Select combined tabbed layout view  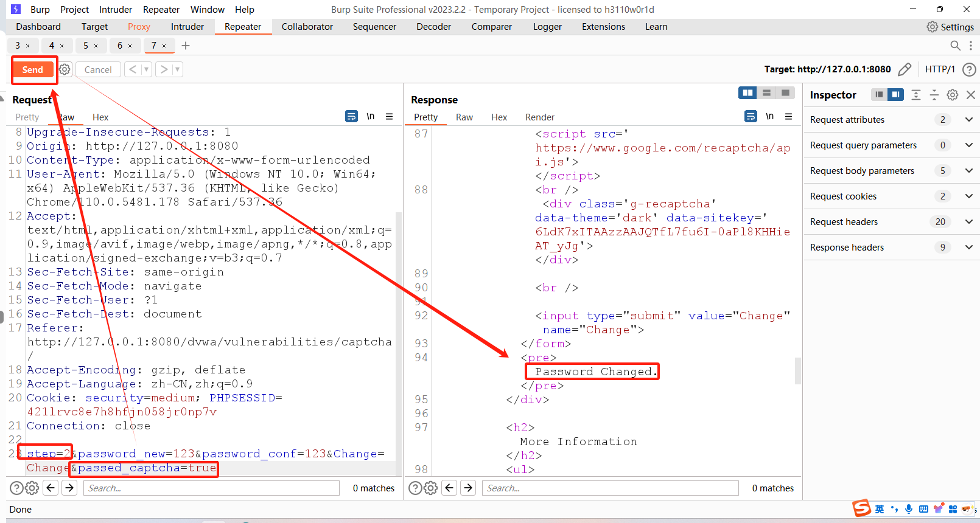point(785,92)
